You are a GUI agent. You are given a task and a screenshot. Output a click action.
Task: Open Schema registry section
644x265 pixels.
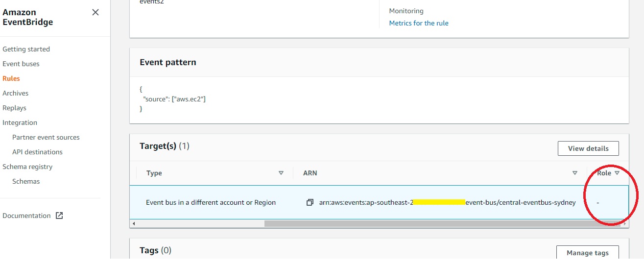(x=27, y=167)
